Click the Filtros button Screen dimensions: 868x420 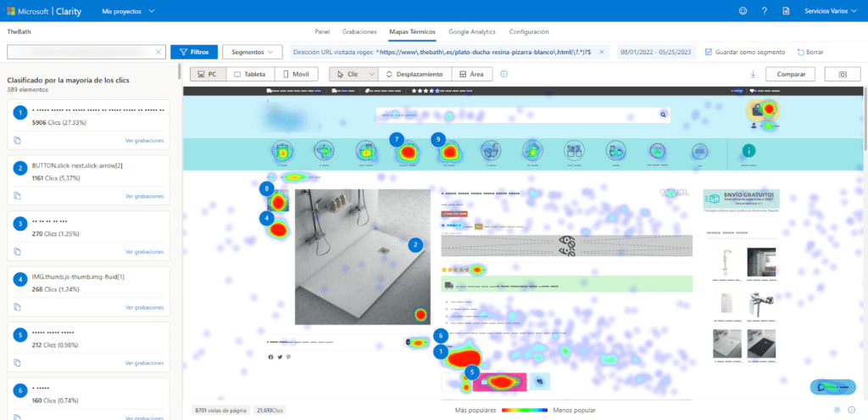click(x=193, y=52)
